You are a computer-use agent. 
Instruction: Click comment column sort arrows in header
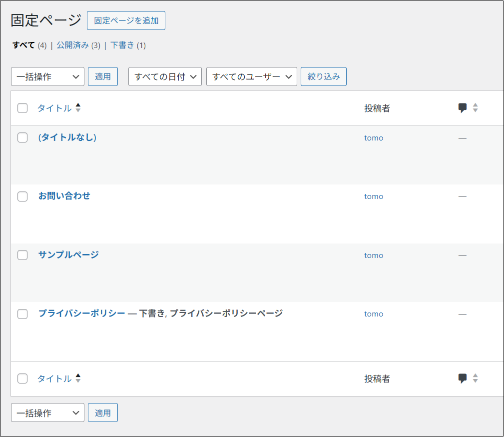coord(476,108)
